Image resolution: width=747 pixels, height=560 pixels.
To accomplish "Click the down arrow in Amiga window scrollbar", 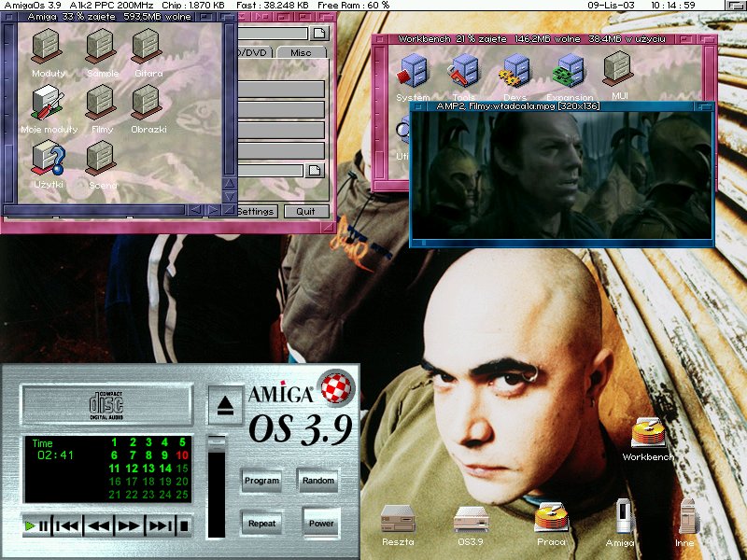I will [230, 196].
